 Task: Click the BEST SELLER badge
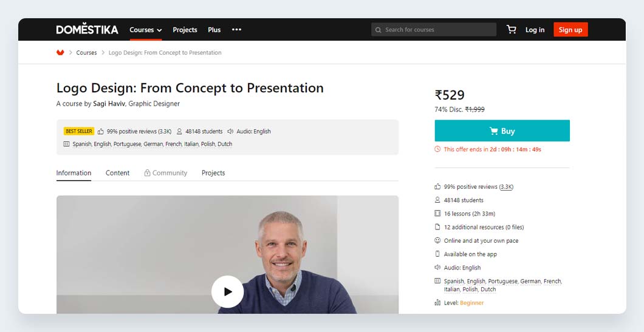(79, 131)
